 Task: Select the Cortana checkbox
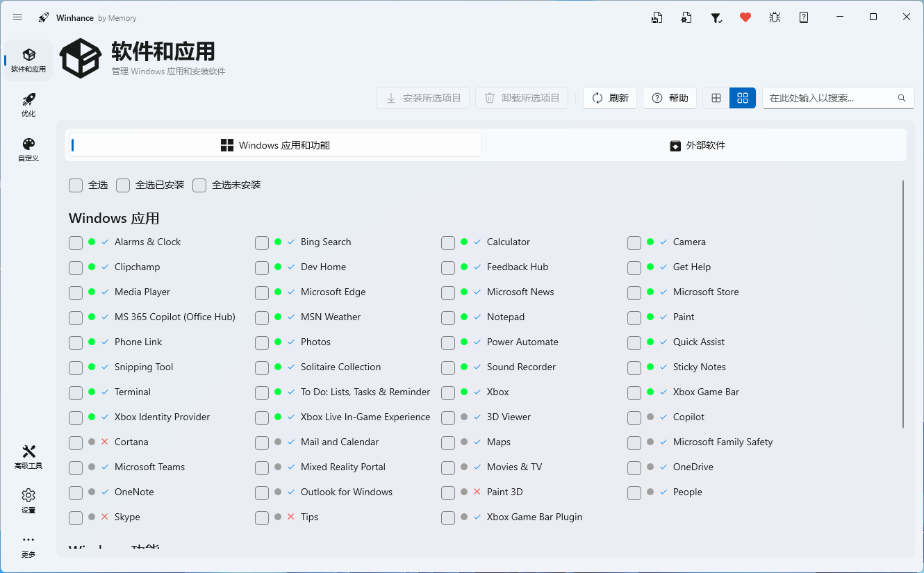coord(76,442)
